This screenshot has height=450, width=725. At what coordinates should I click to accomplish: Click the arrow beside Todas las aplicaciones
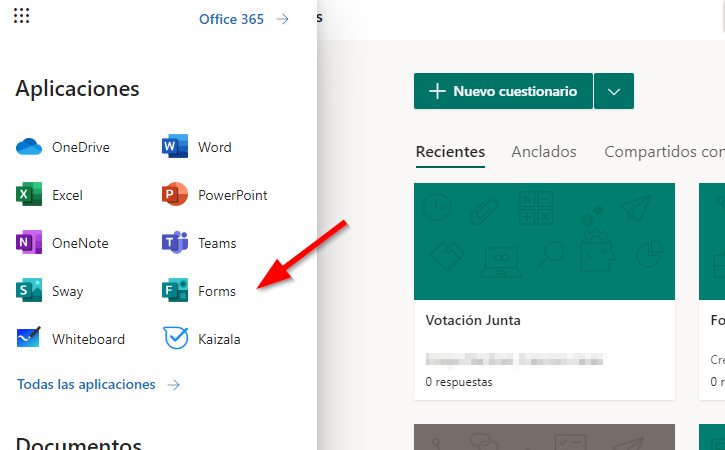(173, 385)
